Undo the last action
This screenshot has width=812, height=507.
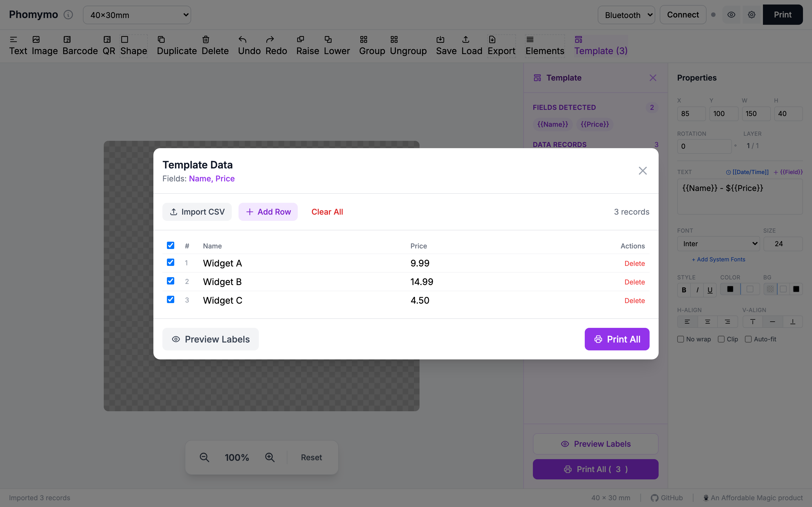tap(249, 45)
